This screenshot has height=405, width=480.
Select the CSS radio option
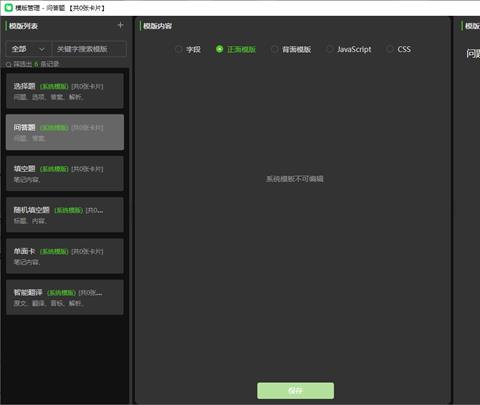(398, 49)
